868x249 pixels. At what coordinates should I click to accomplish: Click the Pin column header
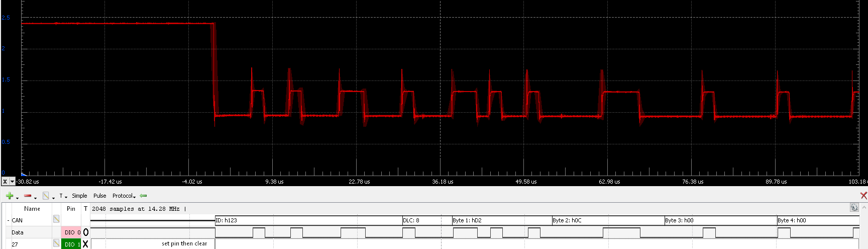click(x=71, y=209)
